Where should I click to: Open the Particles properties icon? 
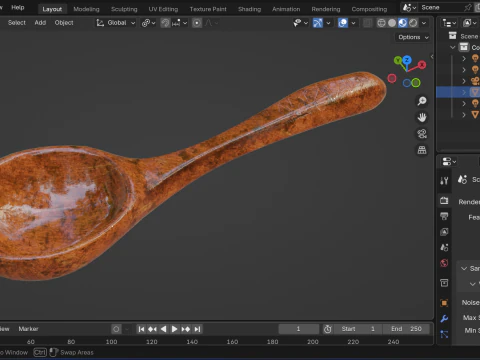coord(444,334)
